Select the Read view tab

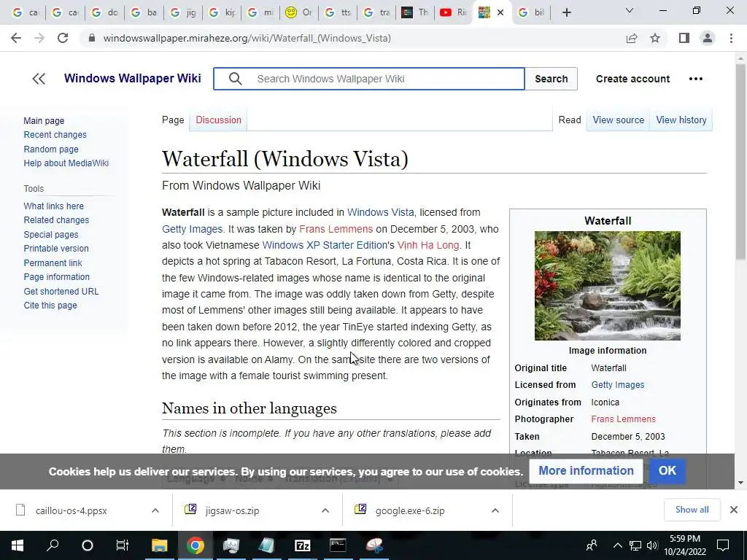pos(570,120)
